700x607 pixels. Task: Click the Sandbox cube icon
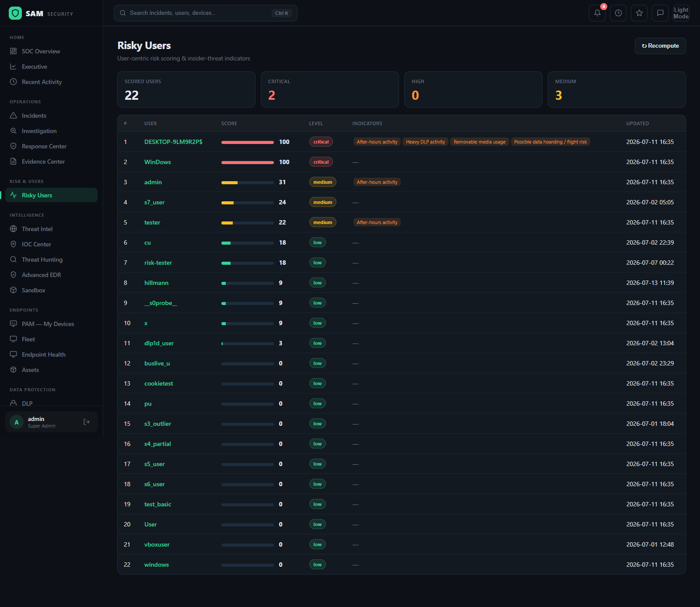click(14, 290)
